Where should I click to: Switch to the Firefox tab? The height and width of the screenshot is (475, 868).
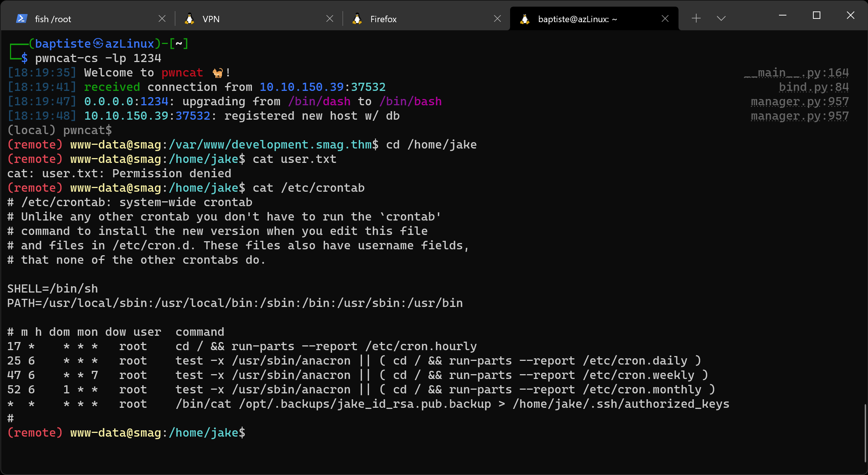pos(425,19)
